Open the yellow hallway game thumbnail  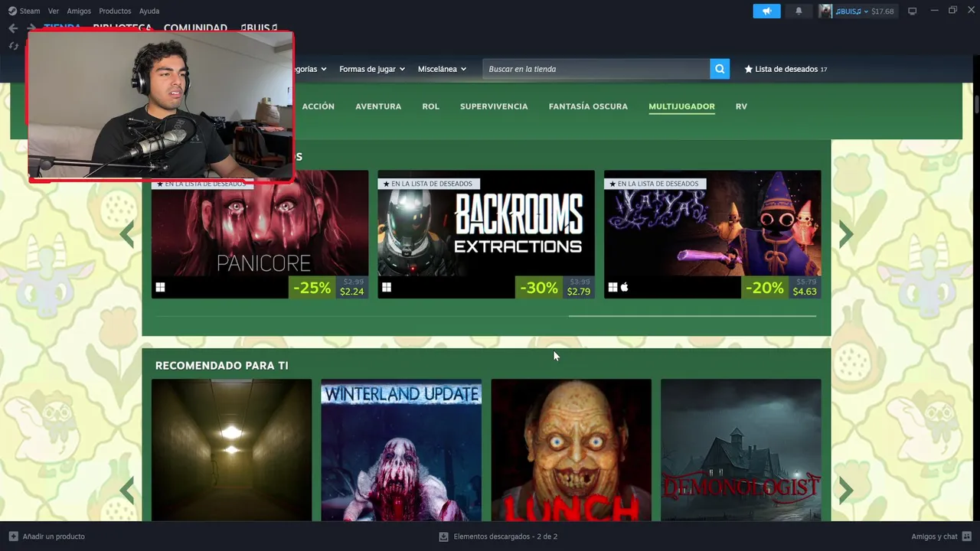(x=231, y=450)
